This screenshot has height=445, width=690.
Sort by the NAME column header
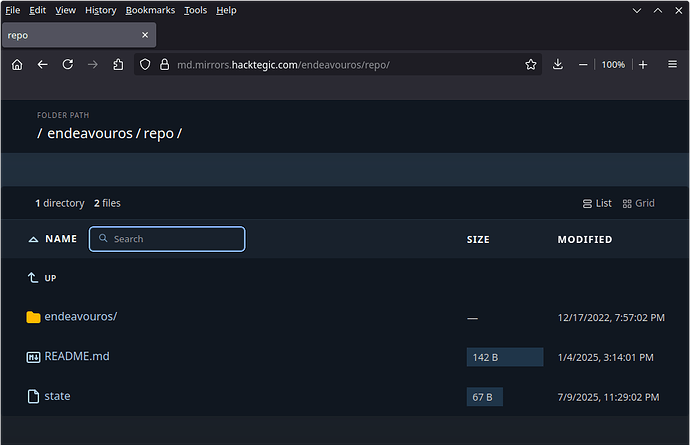[61, 239]
